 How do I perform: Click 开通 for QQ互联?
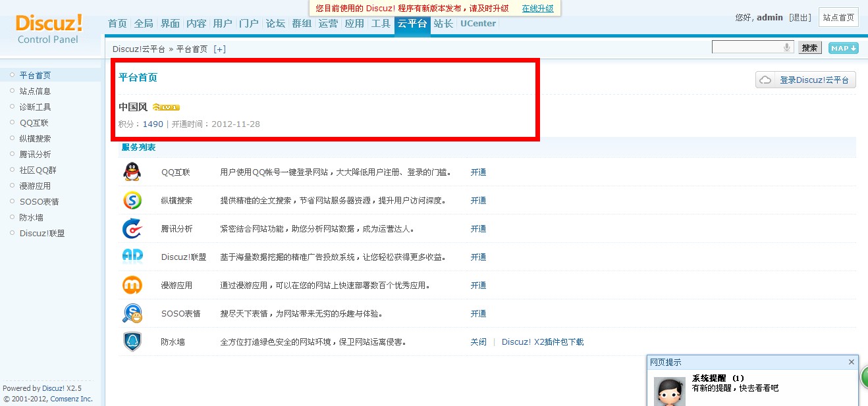click(x=478, y=172)
